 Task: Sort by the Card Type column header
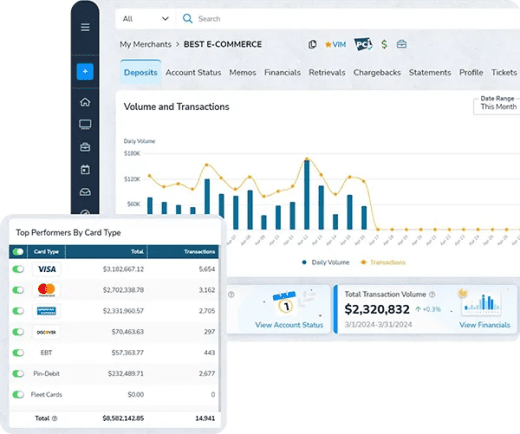46,252
